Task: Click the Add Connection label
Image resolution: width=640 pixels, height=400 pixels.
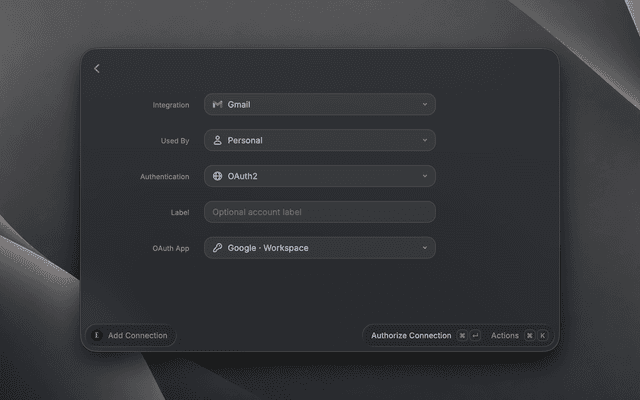Action: [138, 336]
